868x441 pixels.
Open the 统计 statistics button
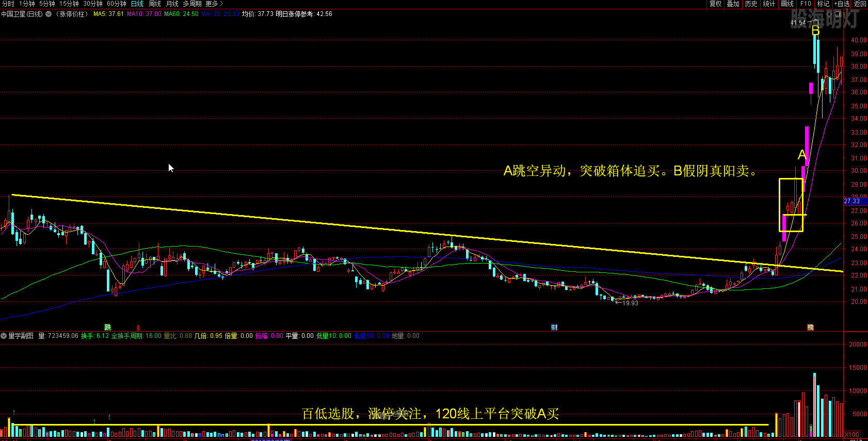(x=769, y=4)
